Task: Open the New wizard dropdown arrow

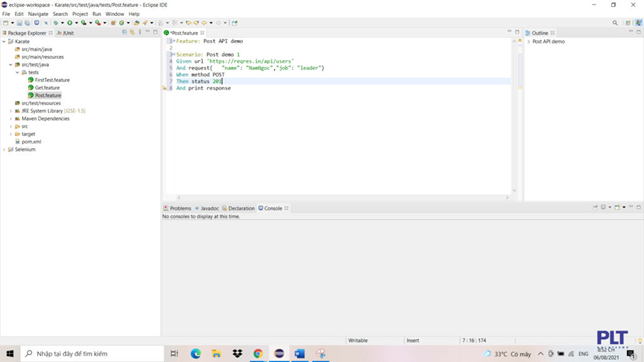Action: click(x=12, y=23)
